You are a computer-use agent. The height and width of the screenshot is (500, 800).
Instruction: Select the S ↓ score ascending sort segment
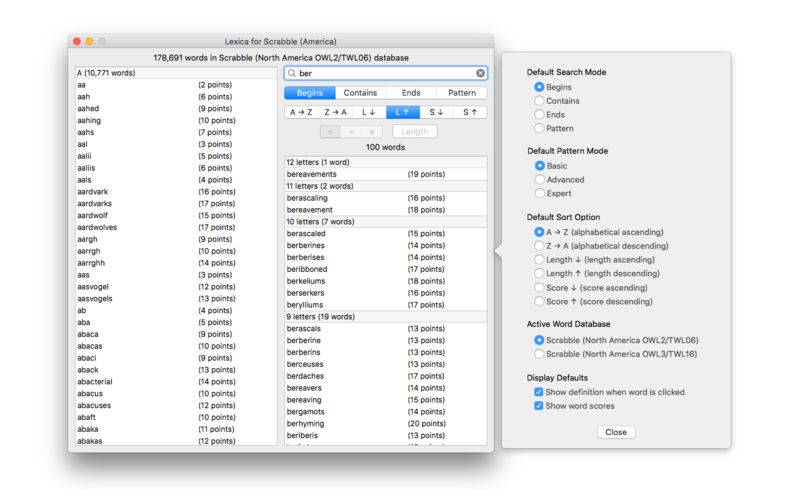click(x=437, y=112)
